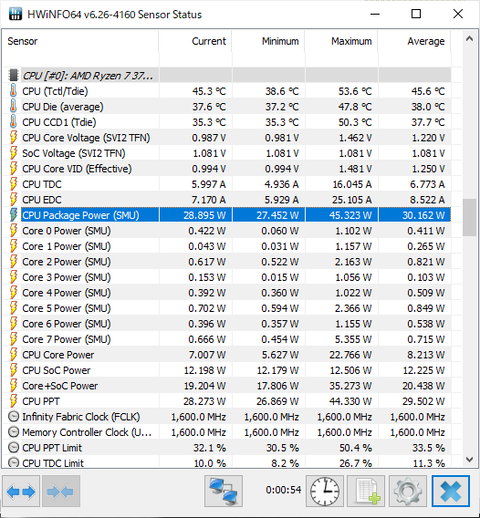The image size is (480, 518).
Task: Select the CPU (Tctl/Tdie) row label
Action: point(55,91)
